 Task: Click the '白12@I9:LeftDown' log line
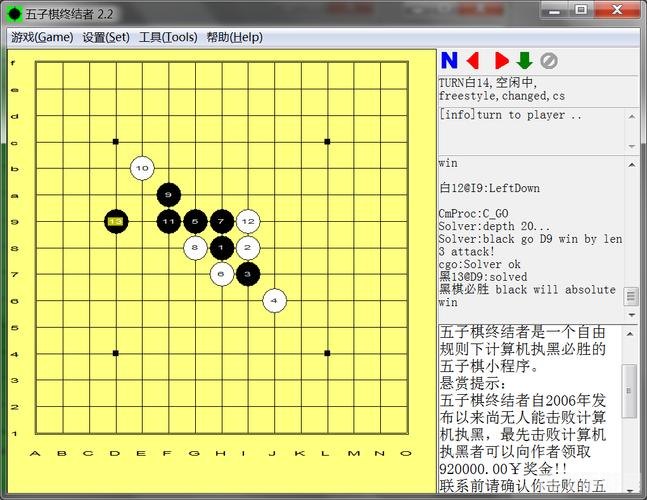click(490, 188)
